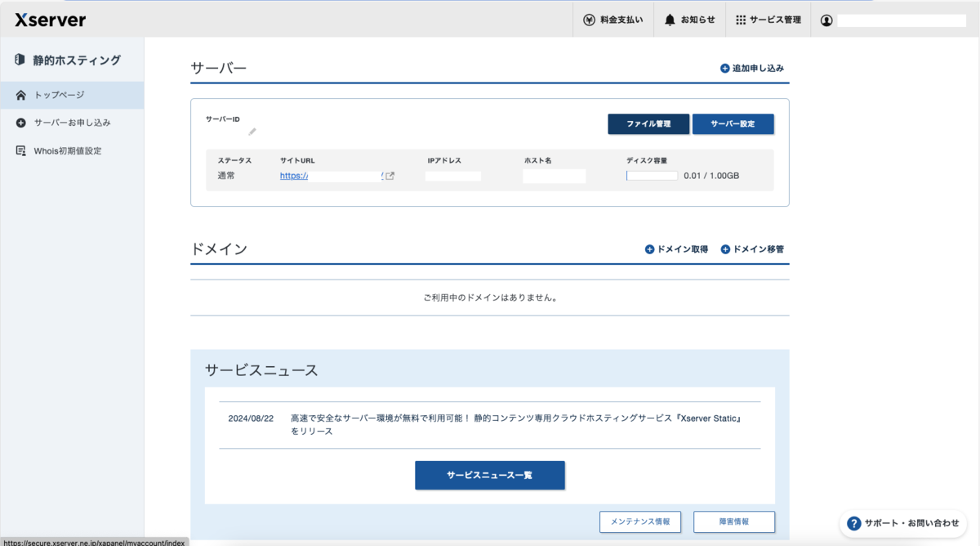The width and height of the screenshot is (980, 546).
Task: Click the メンテナンス情報 button
Action: 642,521
